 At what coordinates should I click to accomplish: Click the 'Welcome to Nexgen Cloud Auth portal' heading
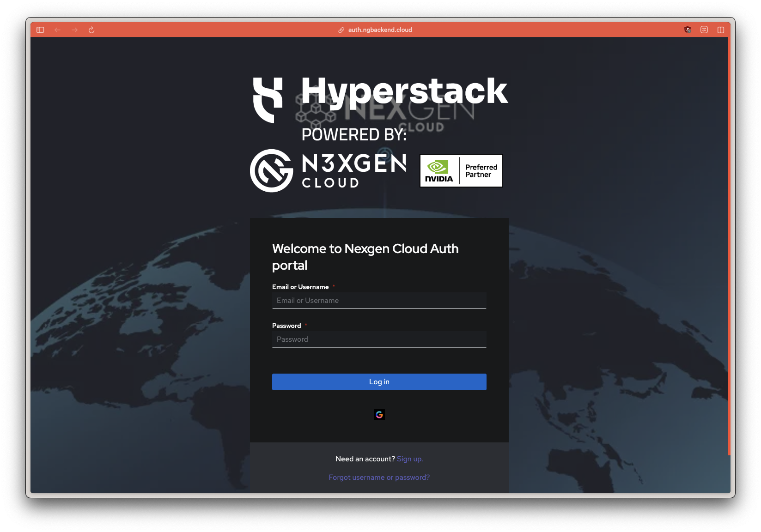point(365,257)
